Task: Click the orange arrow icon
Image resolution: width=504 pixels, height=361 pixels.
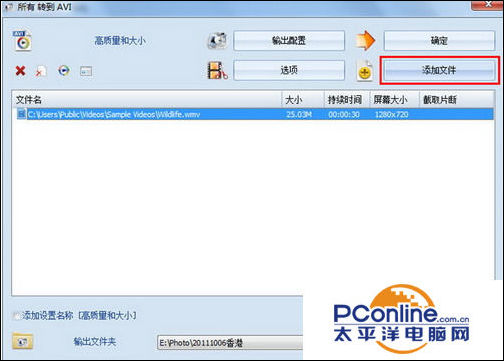Action: [365, 40]
